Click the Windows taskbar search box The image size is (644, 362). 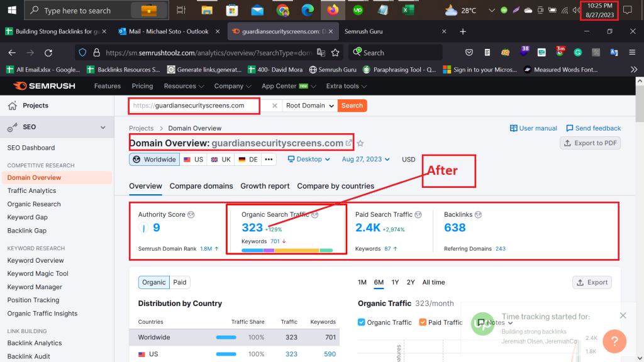[x=96, y=10]
